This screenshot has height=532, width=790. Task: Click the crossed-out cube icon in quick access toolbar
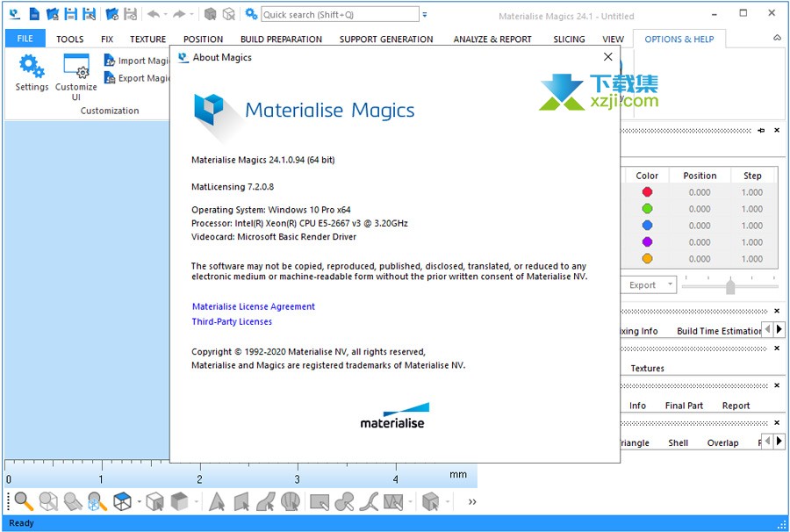(229, 14)
